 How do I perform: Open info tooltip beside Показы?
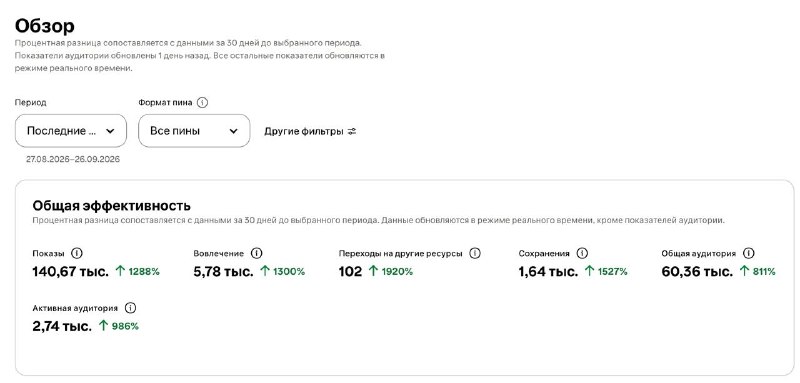pyautogui.click(x=77, y=253)
